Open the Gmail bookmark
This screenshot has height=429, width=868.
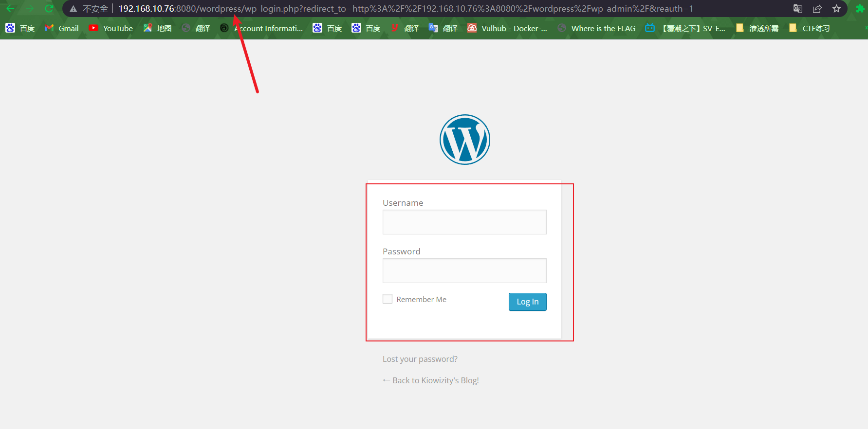(x=61, y=28)
